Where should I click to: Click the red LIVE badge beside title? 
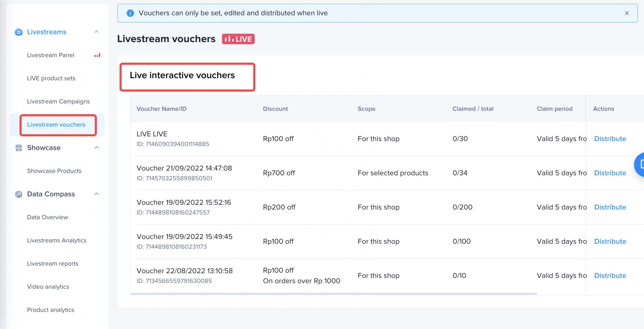[x=238, y=39]
